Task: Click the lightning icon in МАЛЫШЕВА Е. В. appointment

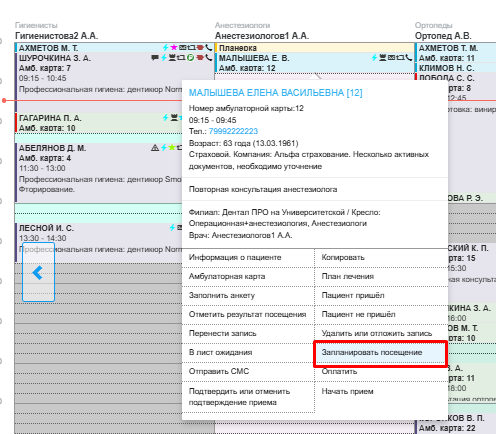Action: pos(374,58)
